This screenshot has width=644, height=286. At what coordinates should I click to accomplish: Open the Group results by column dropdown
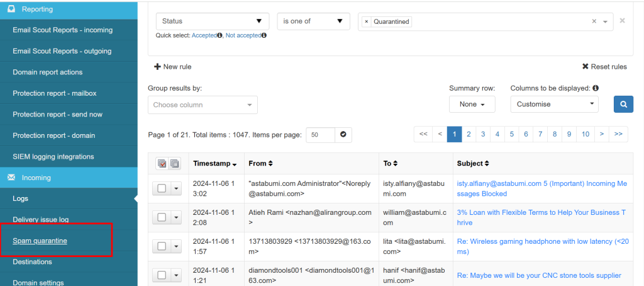[x=203, y=105]
